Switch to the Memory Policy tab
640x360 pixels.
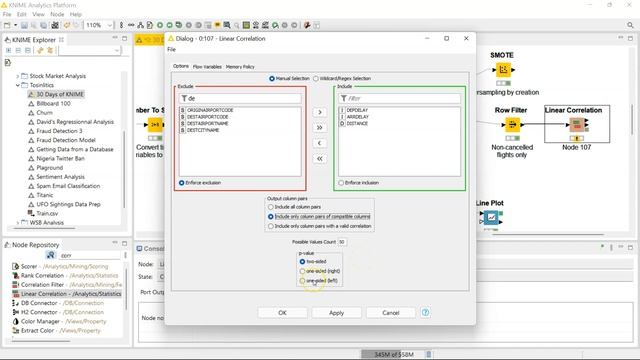pos(240,67)
